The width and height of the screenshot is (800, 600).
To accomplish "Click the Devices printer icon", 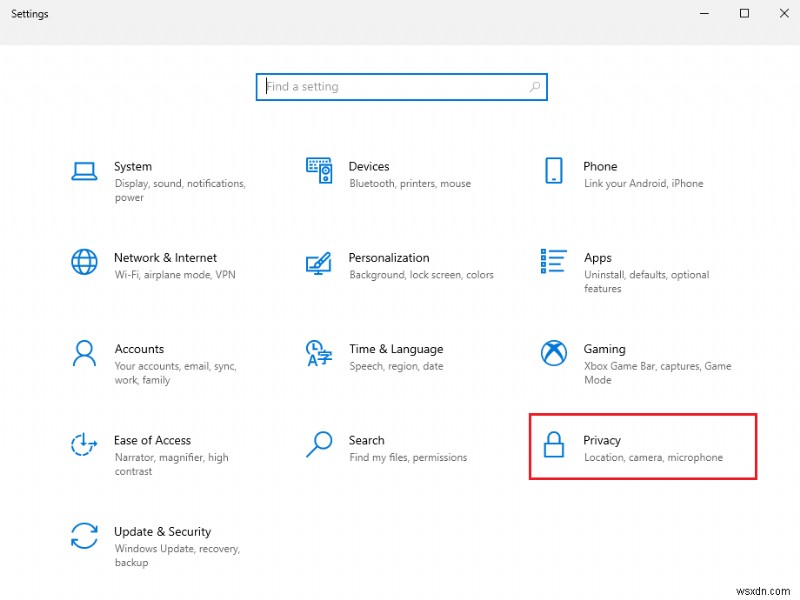I will tap(319, 170).
